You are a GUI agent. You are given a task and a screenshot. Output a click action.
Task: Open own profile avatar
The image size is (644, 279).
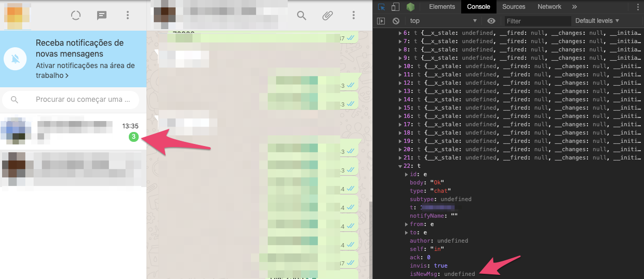pyautogui.click(x=17, y=16)
